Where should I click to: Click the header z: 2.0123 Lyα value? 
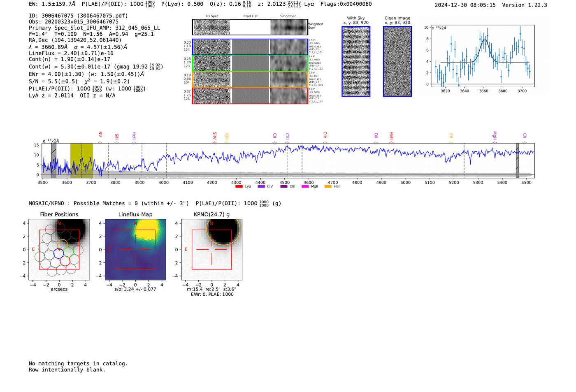pos(286,4)
